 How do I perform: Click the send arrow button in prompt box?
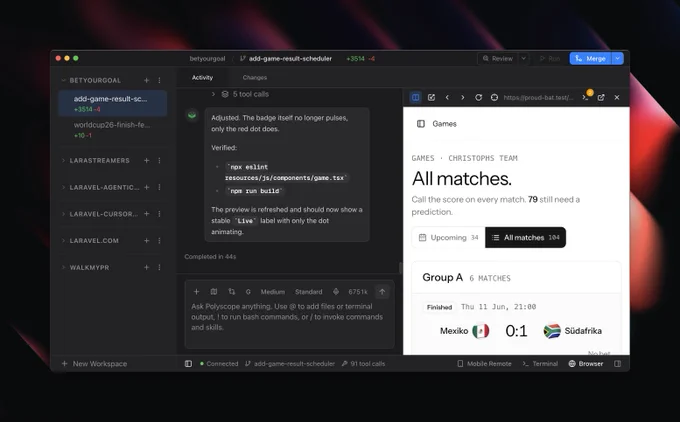click(382, 292)
